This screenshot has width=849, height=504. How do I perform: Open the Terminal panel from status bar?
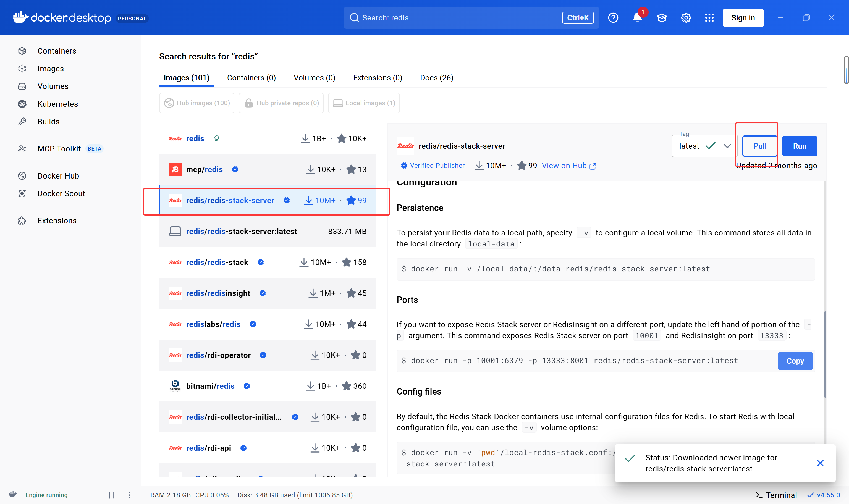(776, 495)
